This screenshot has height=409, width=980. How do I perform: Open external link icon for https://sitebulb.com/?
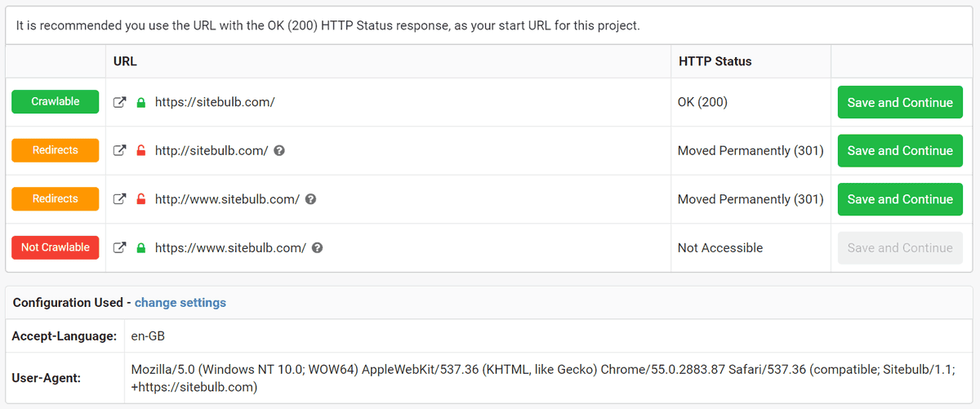[x=119, y=103]
